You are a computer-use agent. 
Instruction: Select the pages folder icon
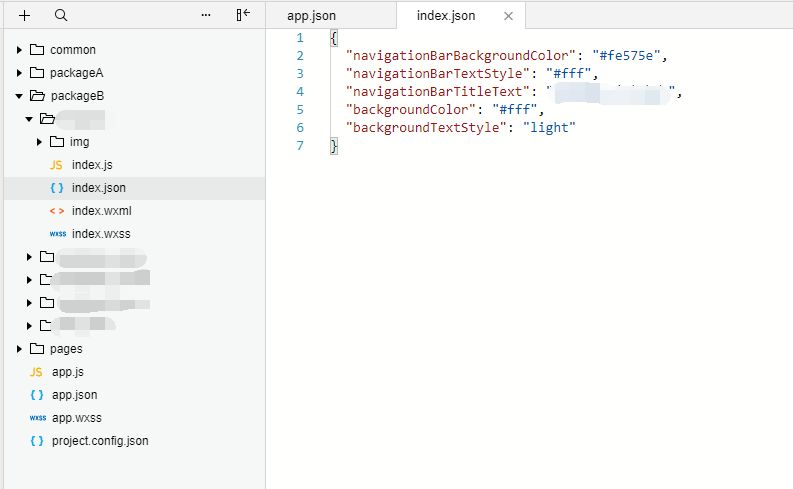coord(37,348)
